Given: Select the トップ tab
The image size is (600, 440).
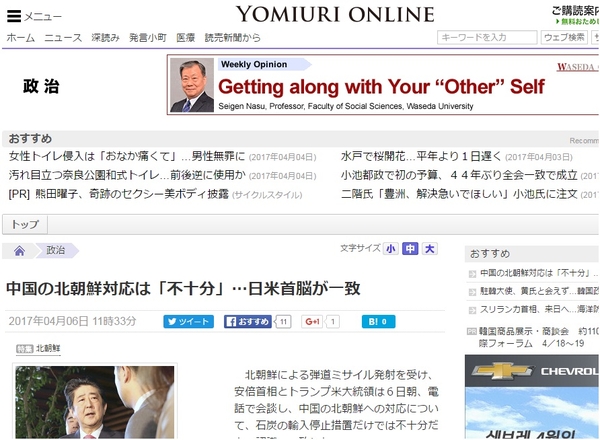Looking at the screenshot, I should 25,224.
